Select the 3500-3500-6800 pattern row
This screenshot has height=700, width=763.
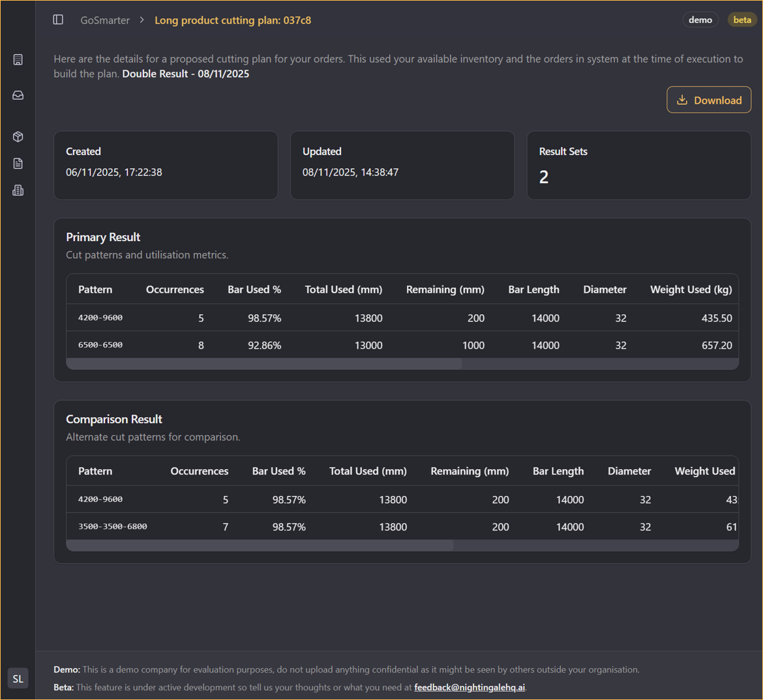tap(112, 527)
